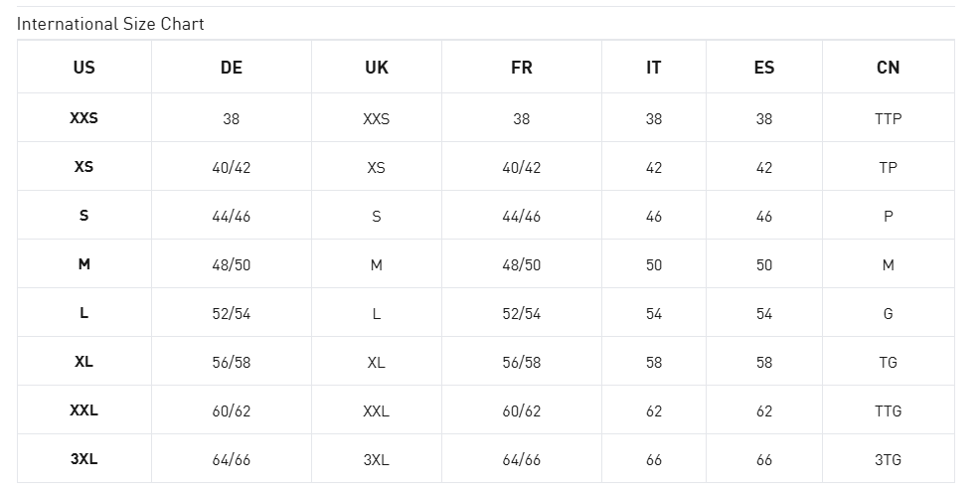Click the US size M row label
Screen dimensions: 980x491
point(84,264)
